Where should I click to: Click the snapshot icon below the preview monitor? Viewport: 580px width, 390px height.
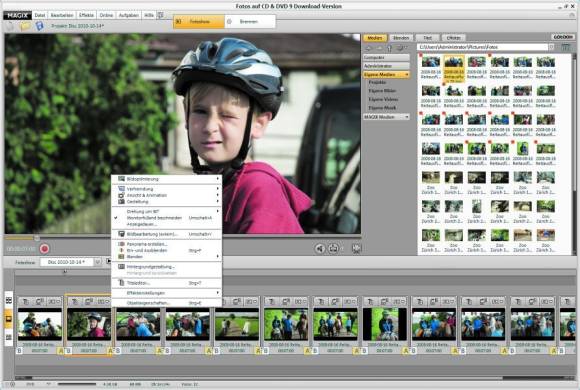334,249
